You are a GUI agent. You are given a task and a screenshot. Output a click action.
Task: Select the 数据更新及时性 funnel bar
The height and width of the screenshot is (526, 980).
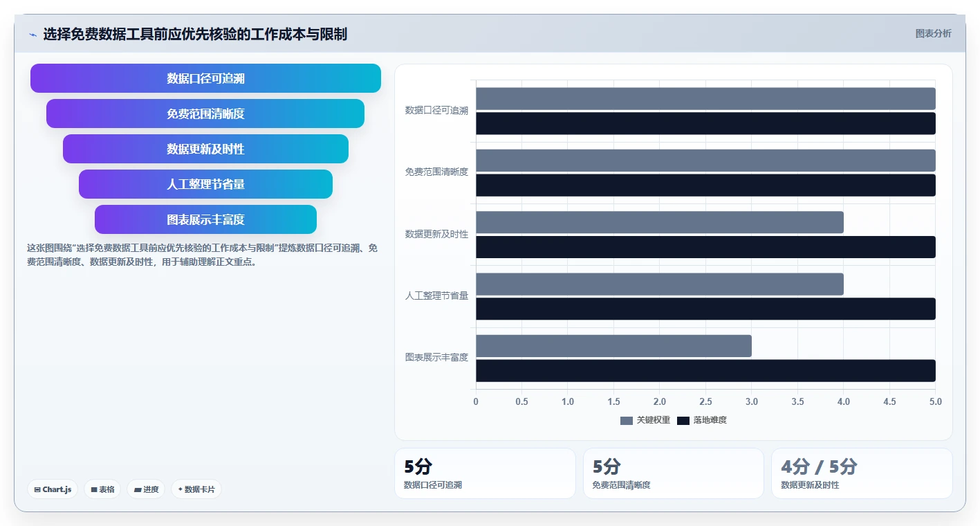click(x=205, y=149)
